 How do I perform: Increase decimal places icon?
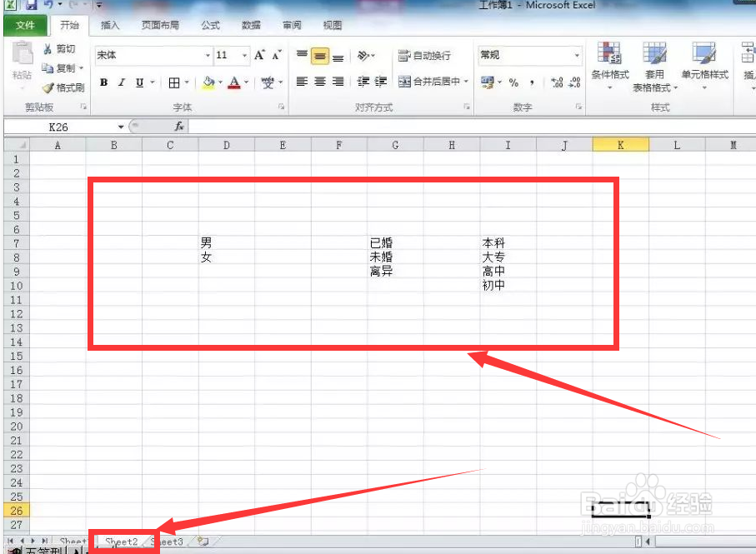point(557,82)
